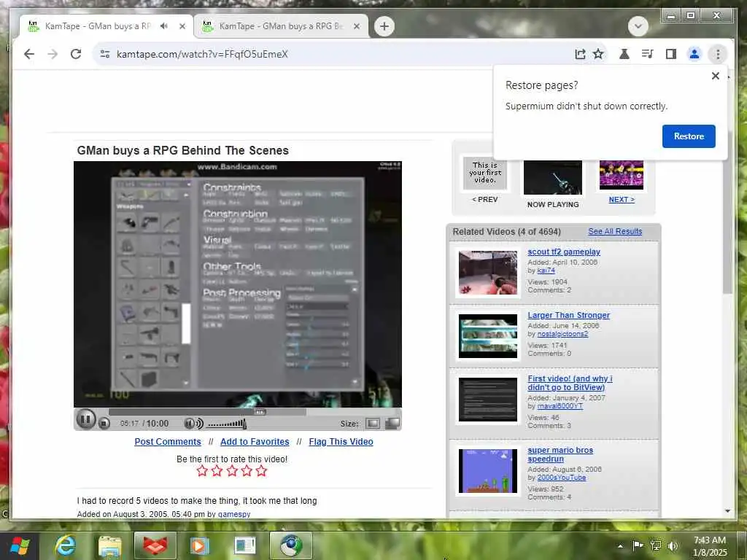Visit rnaval8000YT user profile
Image resolution: width=747 pixels, height=560 pixels.
tap(560, 406)
